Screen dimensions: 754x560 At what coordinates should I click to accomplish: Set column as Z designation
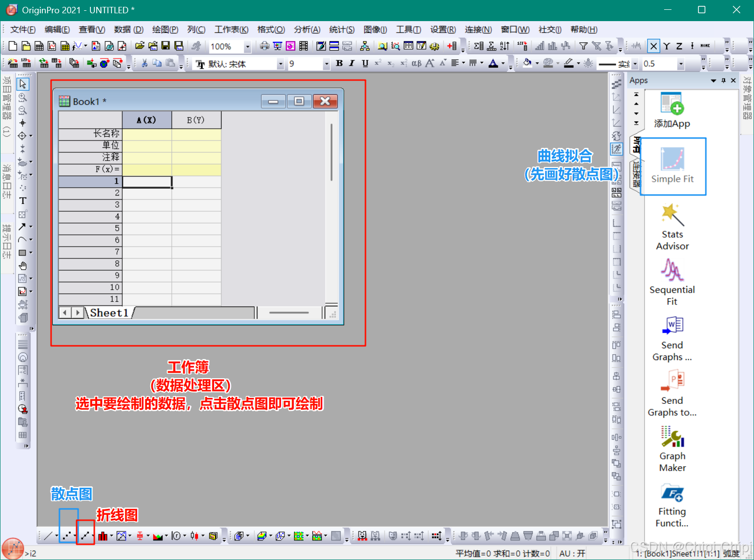(x=679, y=46)
